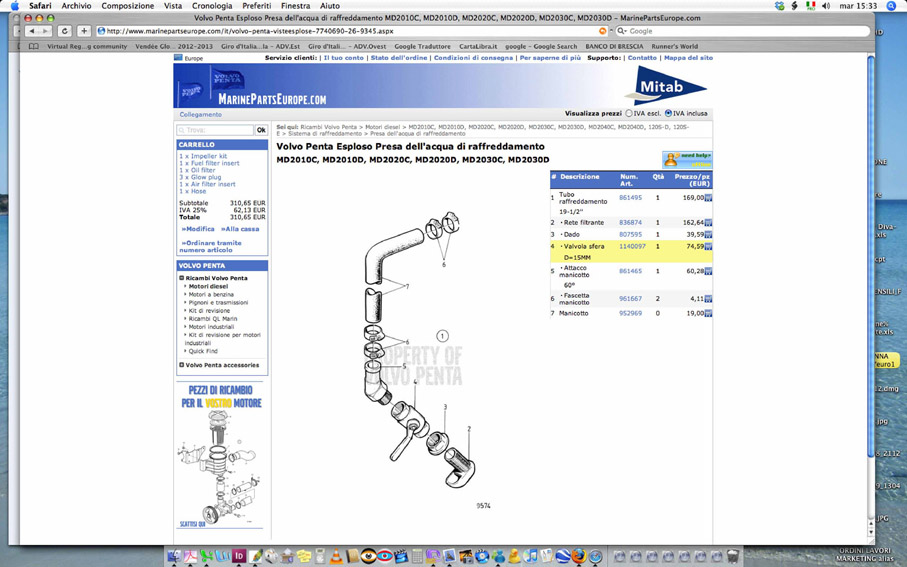Viewport: 907px width, 567px height.
Task: Add Attacco manicotto 60,28 to cart
Action: (x=708, y=271)
